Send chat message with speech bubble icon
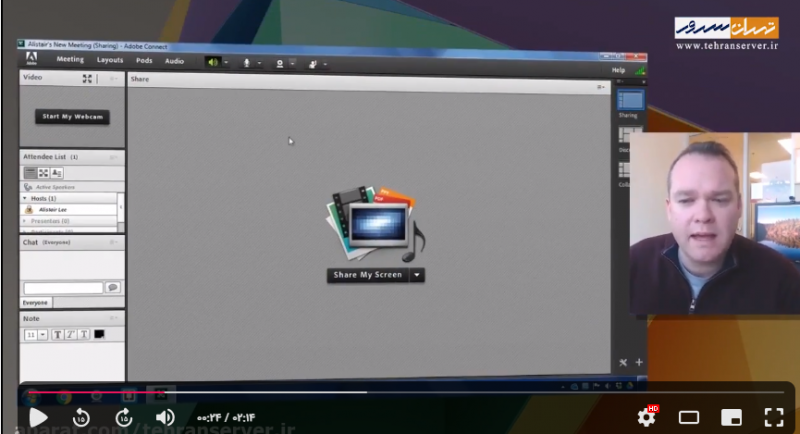The image size is (800, 434). pos(113,287)
